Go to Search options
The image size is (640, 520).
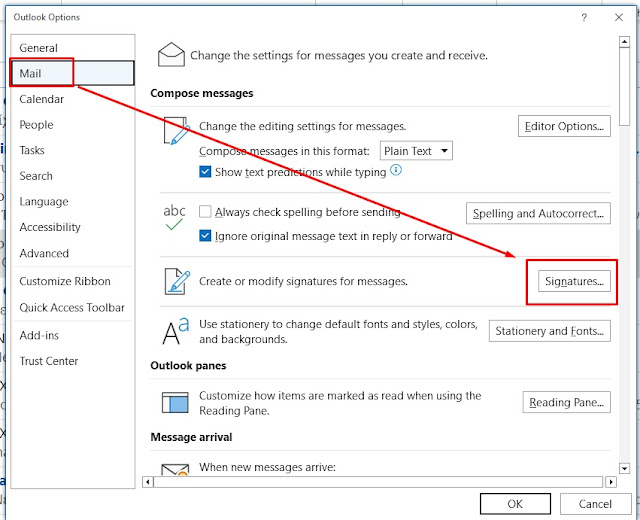point(73,176)
